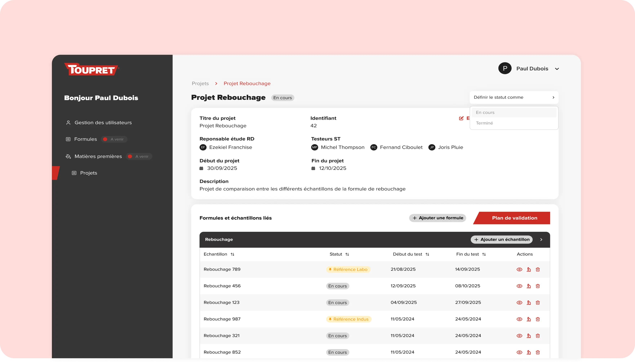Image resolution: width=635 pixels, height=364 pixels.
Task: Open 'Gestion des utilisateurs' in the sidebar
Action: click(103, 123)
